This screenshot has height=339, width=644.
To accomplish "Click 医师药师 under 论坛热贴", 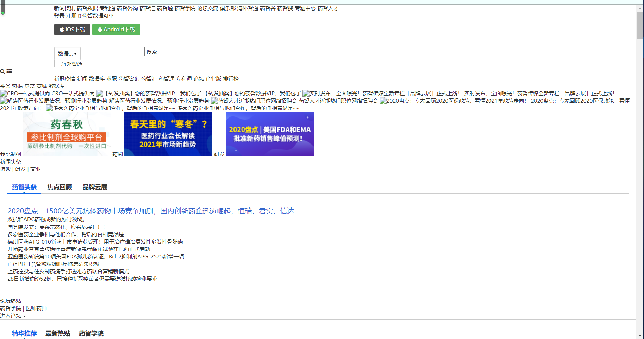I will [x=36, y=308].
